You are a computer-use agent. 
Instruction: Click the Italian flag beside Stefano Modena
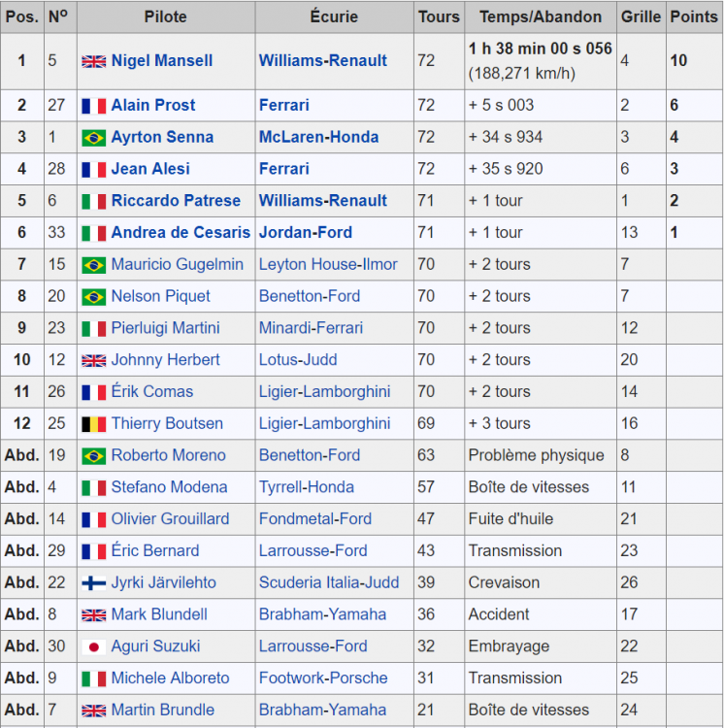click(x=94, y=488)
